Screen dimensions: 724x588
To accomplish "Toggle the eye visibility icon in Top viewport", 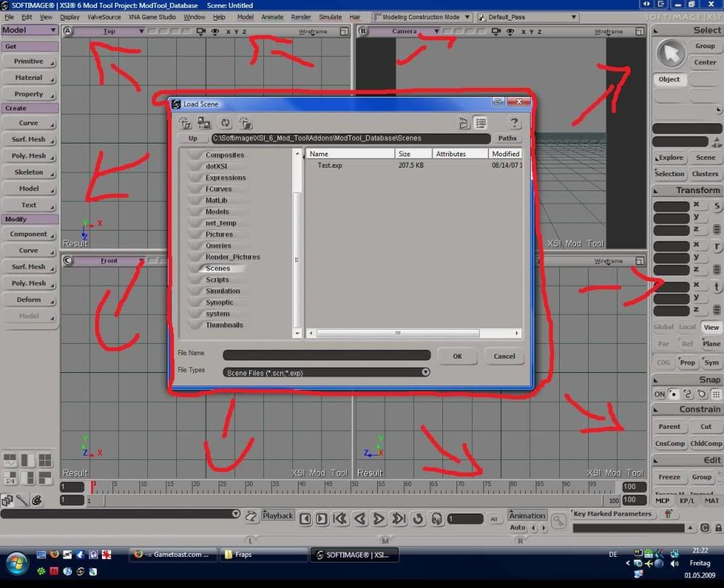I will [x=215, y=31].
